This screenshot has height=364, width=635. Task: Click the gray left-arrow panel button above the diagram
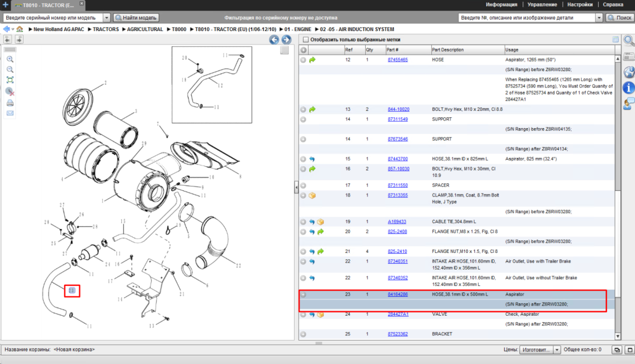click(x=8, y=39)
